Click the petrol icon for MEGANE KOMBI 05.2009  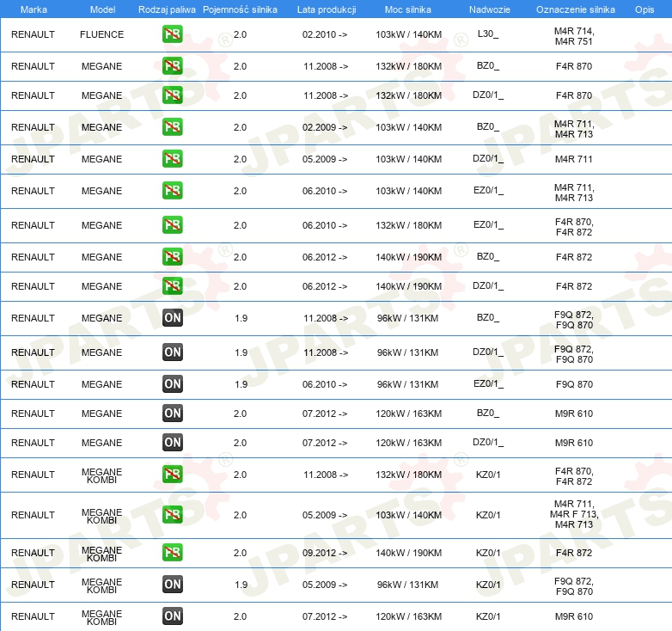pyautogui.click(x=172, y=514)
